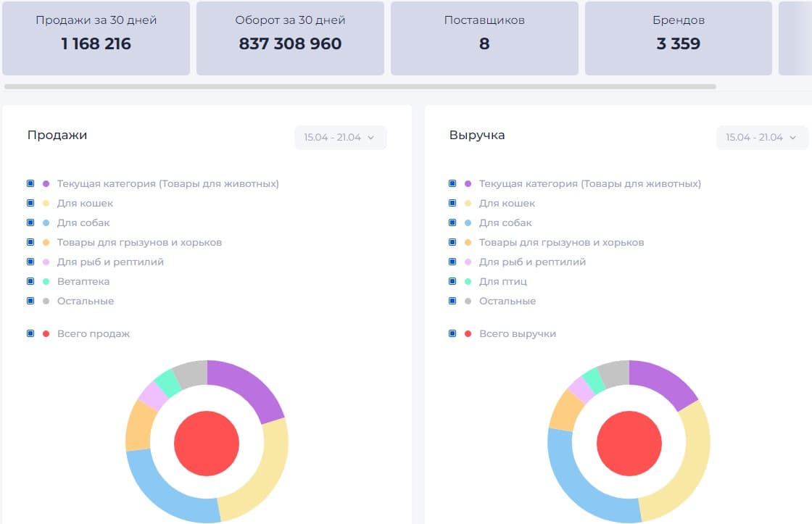Click Для птиц label in Выручка legend
Image resolution: width=812 pixels, height=524 pixels.
pos(503,282)
